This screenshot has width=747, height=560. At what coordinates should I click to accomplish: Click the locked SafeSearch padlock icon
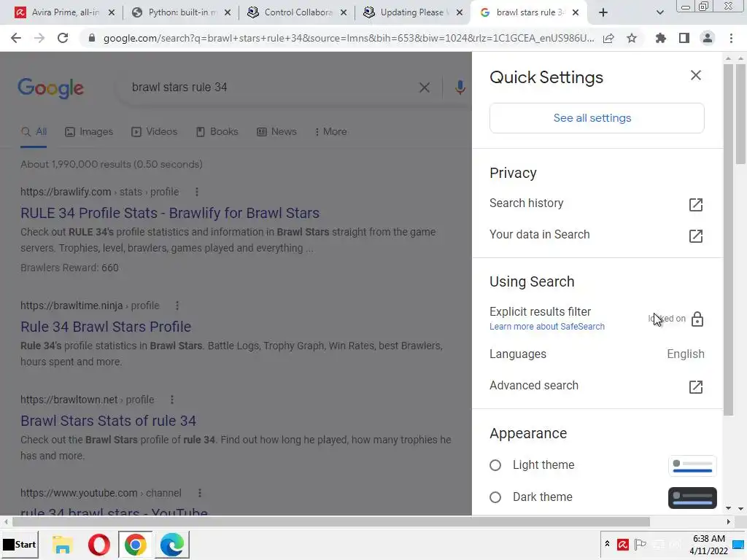697,319
